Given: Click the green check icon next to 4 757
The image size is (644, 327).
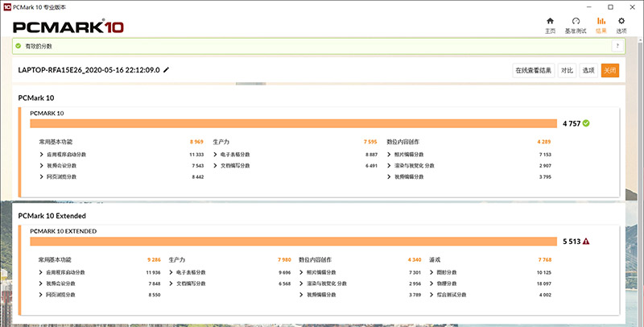Looking at the screenshot, I should click(586, 123).
